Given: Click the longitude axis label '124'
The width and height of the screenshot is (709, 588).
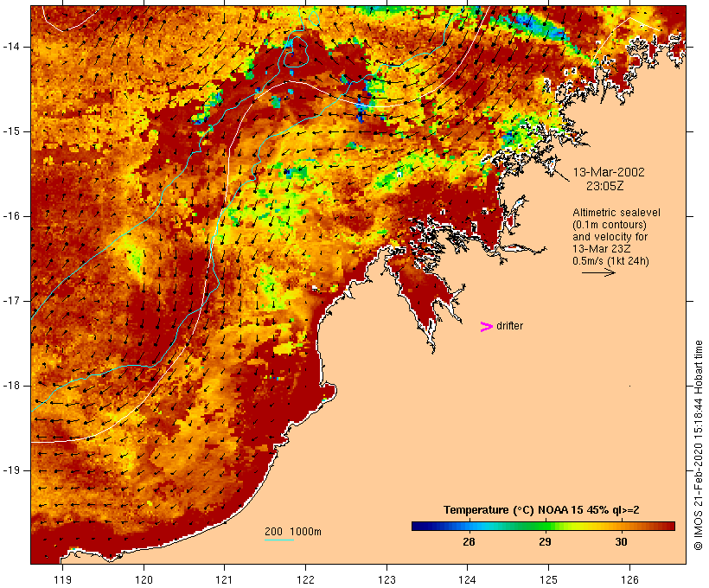Looking at the screenshot, I should click(x=468, y=579).
